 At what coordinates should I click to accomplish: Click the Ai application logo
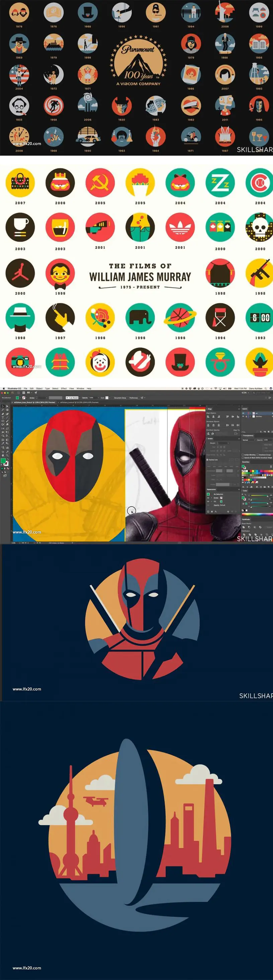(13, 392)
